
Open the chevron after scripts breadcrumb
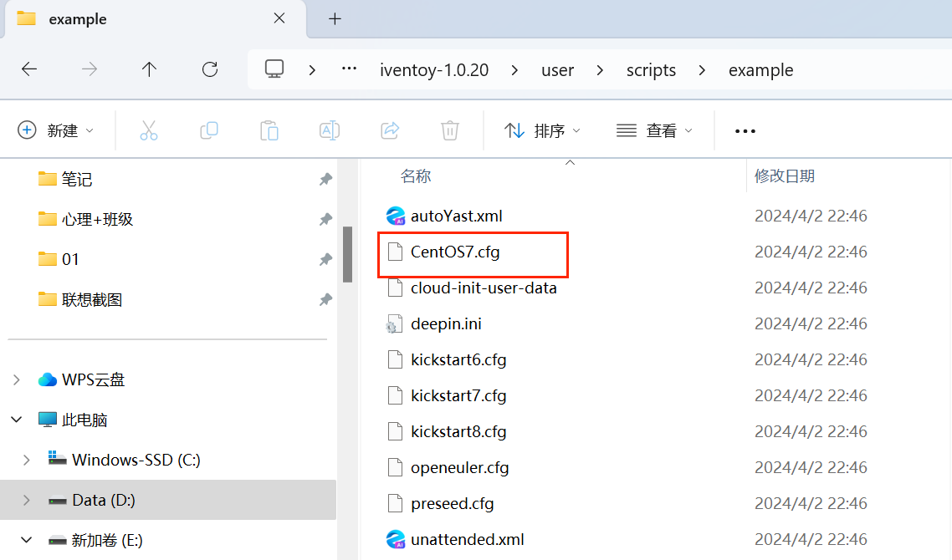click(702, 70)
